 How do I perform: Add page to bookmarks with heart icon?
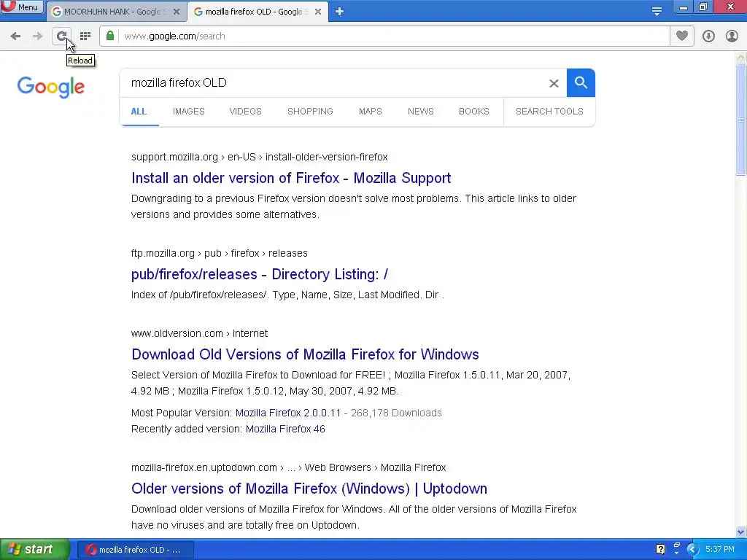tap(682, 36)
